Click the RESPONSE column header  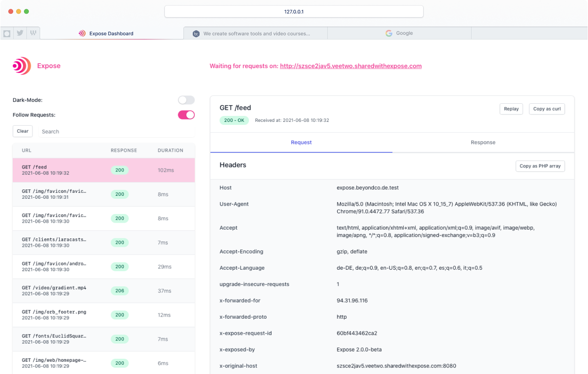[x=124, y=150]
